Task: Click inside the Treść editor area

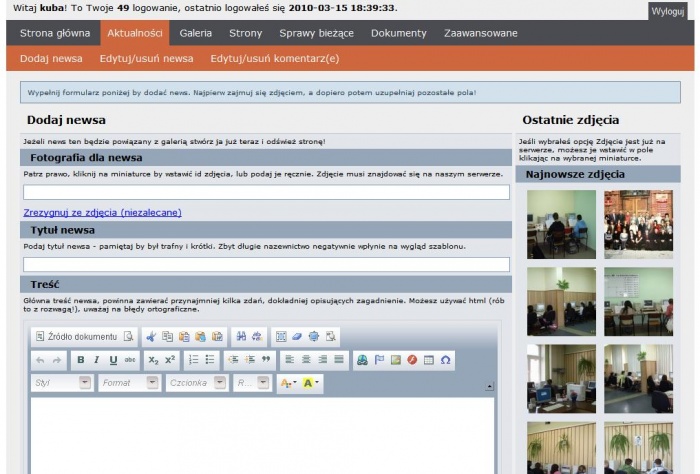Action: 262,435
